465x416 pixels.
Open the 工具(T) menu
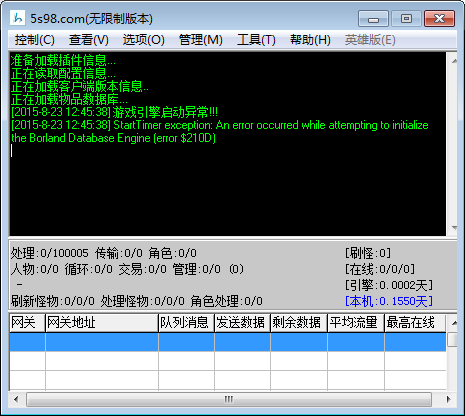coord(256,40)
